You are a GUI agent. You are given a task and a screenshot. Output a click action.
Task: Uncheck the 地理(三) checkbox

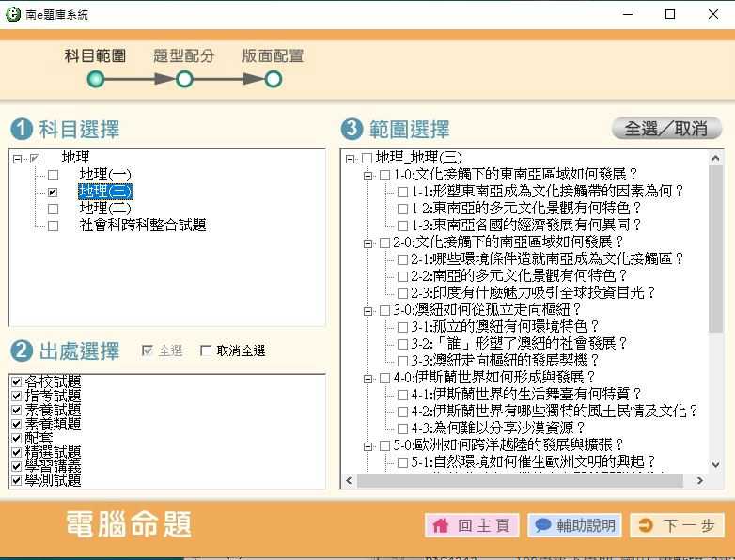point(53,192)
